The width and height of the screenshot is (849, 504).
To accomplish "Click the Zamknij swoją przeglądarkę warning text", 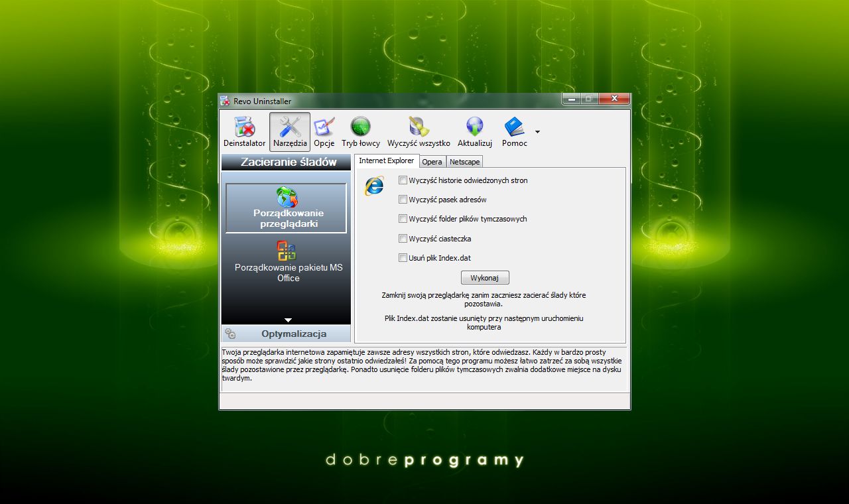I will coord(484,300).
